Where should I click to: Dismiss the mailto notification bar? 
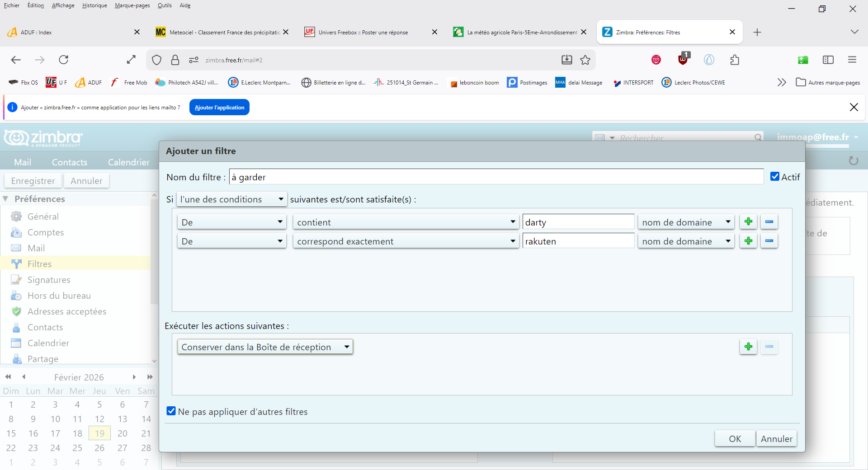[854, 107]
